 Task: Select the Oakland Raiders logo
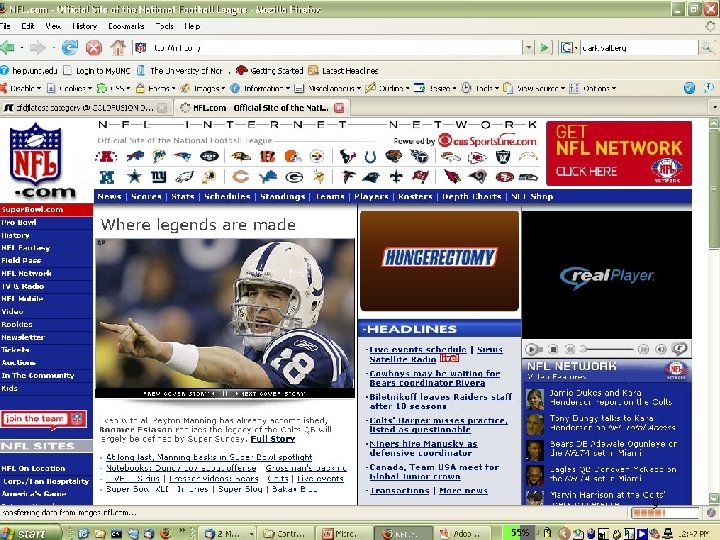point(503,157)
